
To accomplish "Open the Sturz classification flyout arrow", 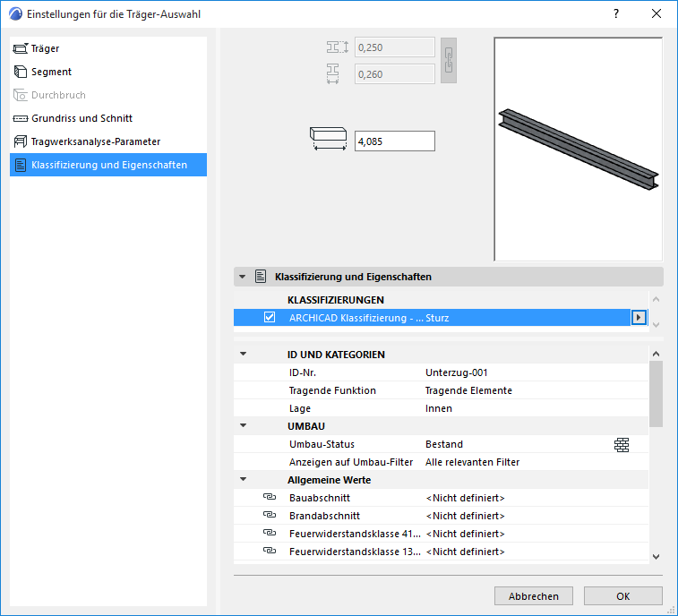I will pyautogui.click(x=639, y=318).
